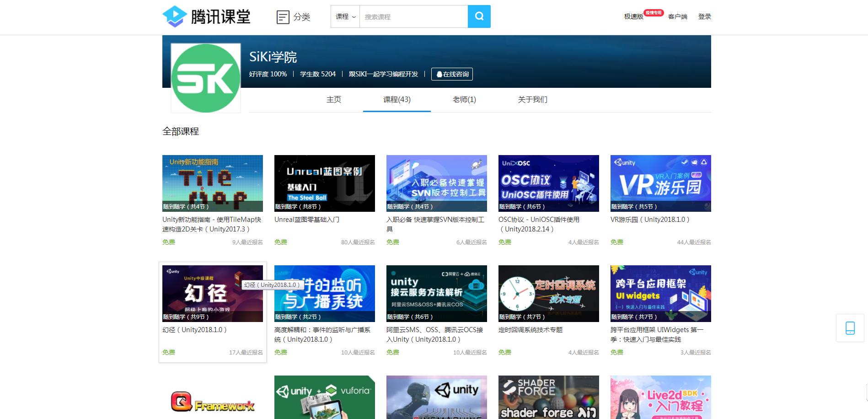
Task: Open the unity接云服务方法解析 course thumbnail
Action: coord(437,294)
